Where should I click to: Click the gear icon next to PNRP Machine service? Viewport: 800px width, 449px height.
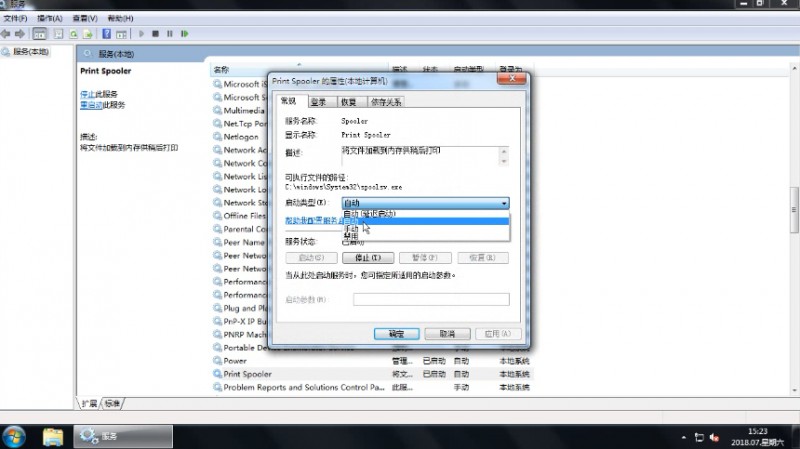(217, 334)
